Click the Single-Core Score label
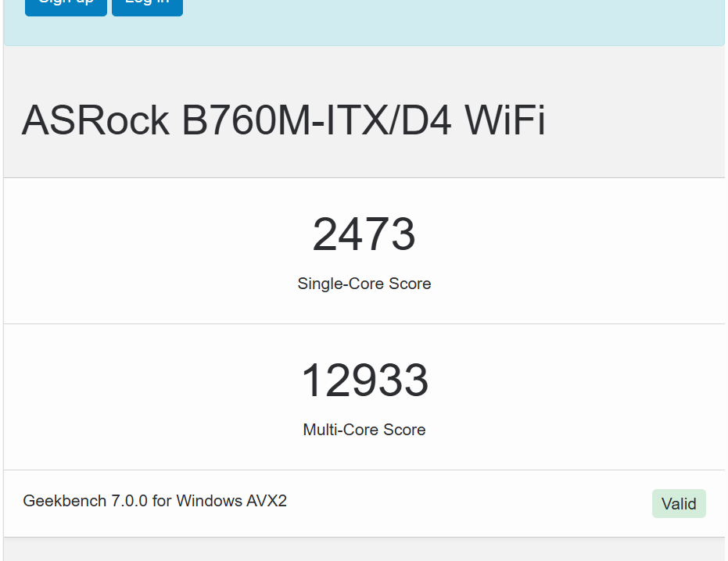Screen dimensions: 728x561 coord(364,284)
